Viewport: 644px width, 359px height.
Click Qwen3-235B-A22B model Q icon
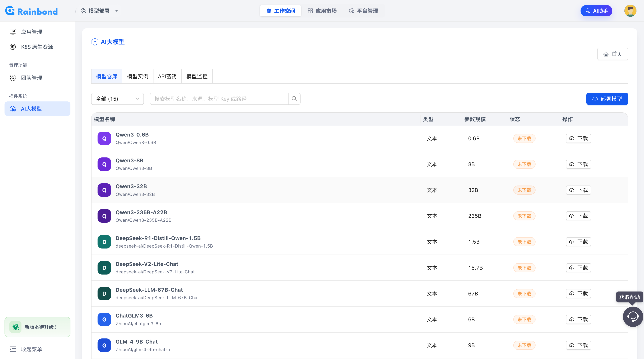104,216
